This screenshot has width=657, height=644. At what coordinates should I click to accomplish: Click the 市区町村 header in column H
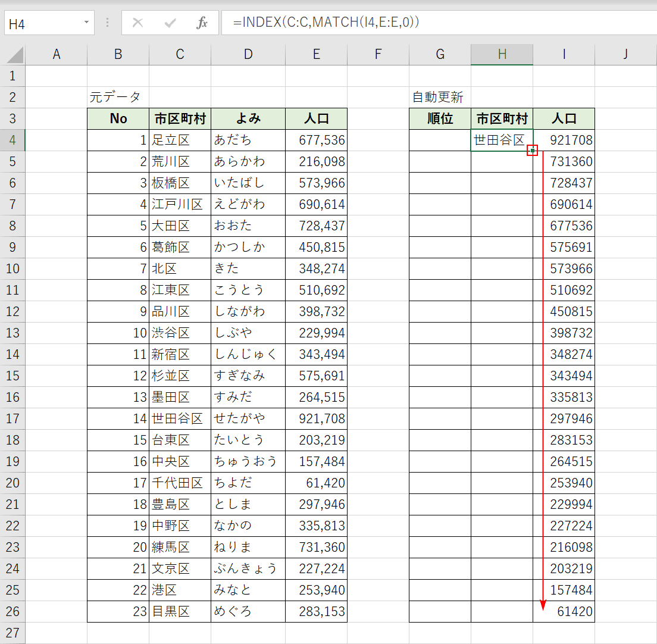[x=502, y=118]
